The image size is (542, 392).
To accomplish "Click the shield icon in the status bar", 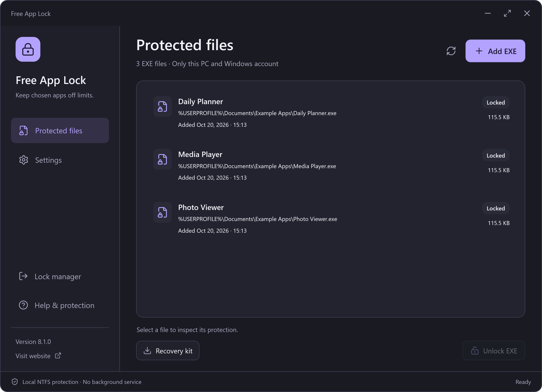I will [15, 382].
